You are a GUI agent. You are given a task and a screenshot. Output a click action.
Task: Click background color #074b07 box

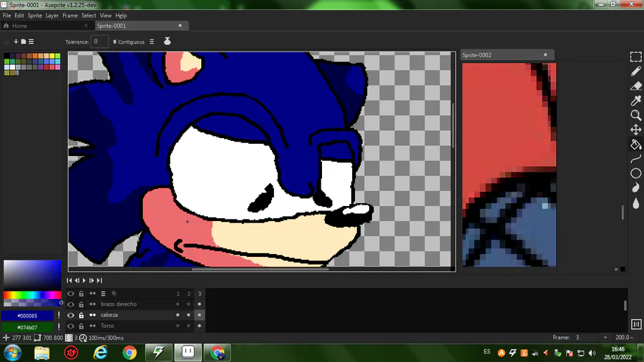point(27,327)
